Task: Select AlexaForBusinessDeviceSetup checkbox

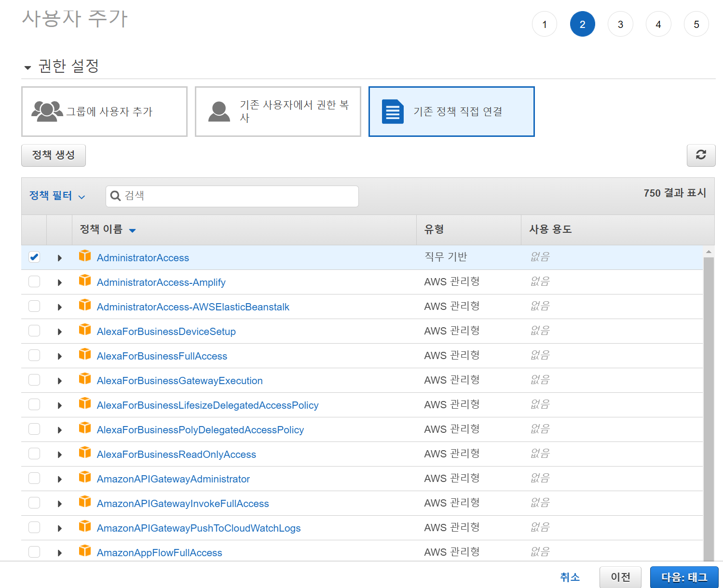Action: [x=34, y=331]
